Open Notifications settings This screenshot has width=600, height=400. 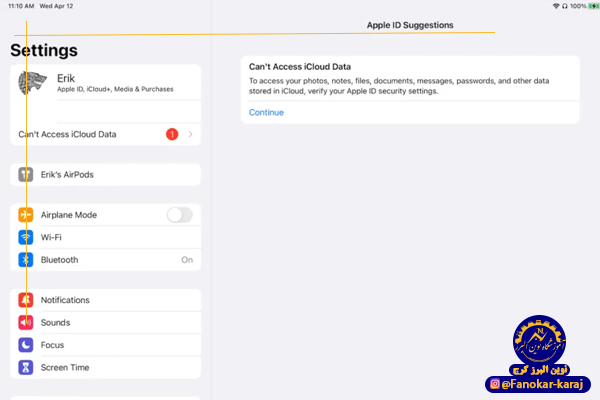(106, 300)
